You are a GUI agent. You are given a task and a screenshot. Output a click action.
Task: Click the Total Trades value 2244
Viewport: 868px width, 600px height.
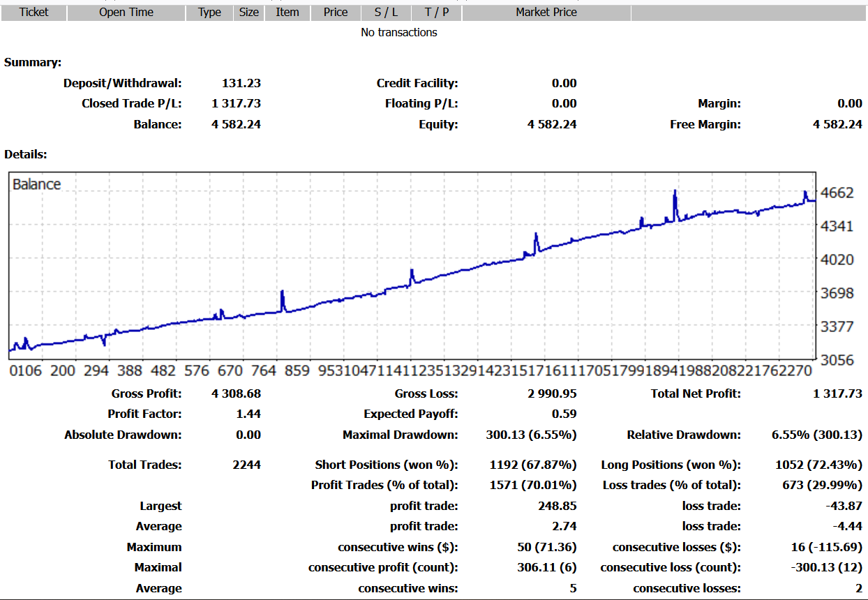(x=246, y=465)
